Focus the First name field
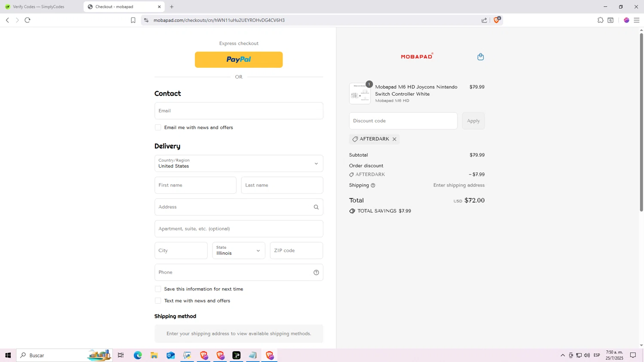This screenshot has width=644, height=362. tap(195, 185)
